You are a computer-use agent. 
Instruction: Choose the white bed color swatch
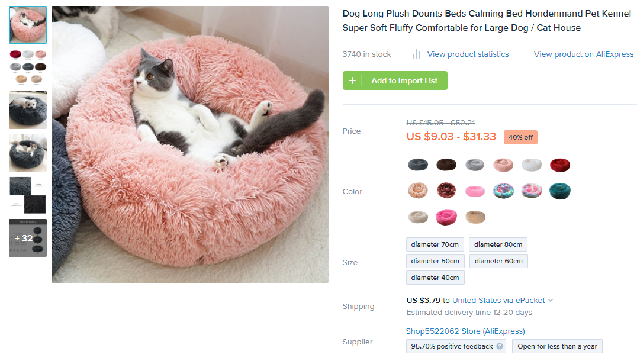(x=532, y=165)
